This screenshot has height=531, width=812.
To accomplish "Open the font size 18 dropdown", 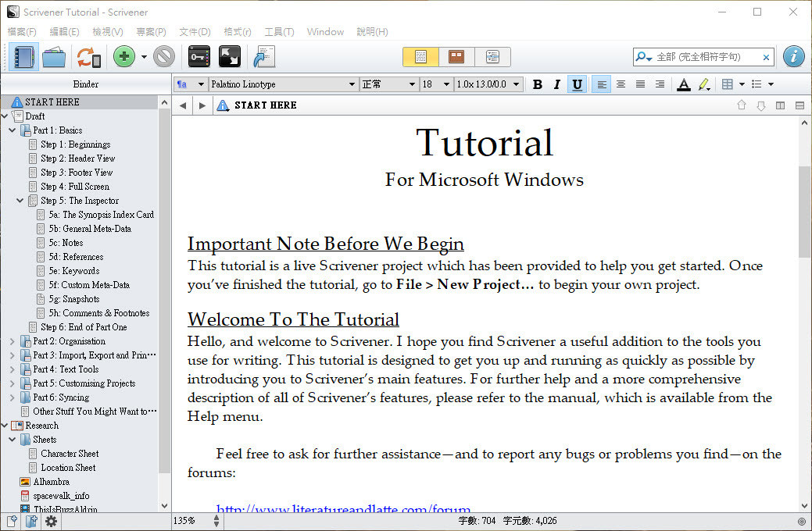I will [x=436, y=84].
